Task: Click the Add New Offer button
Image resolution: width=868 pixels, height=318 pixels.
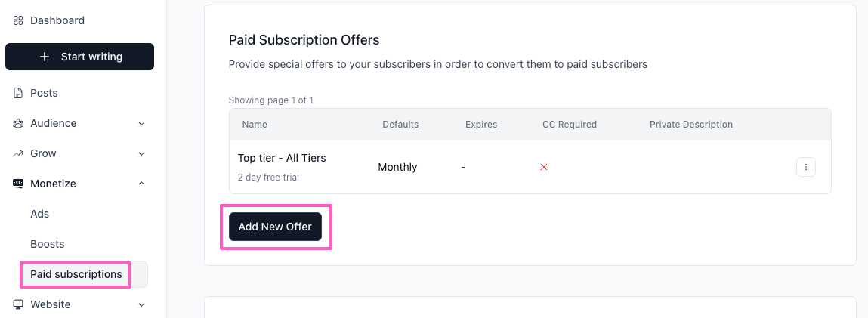Action: [x=275, y=227]
